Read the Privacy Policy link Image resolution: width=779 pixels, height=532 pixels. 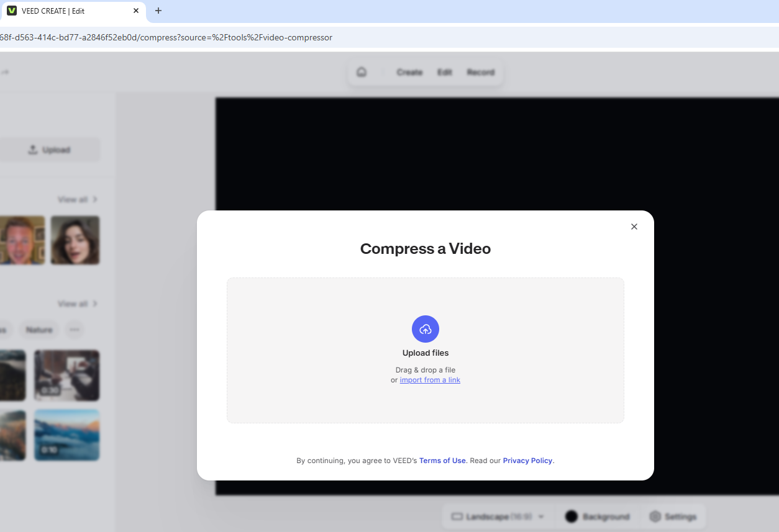coord(527,460)
